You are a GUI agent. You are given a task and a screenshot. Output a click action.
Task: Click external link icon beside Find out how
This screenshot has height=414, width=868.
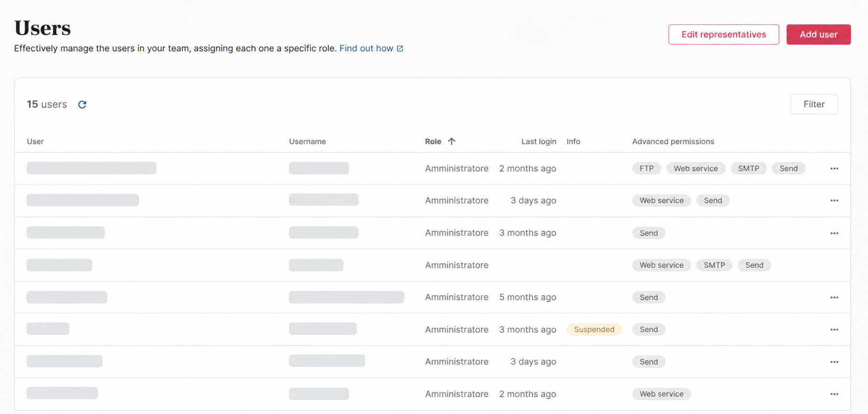pyautogui.click(x=400, y=48)
